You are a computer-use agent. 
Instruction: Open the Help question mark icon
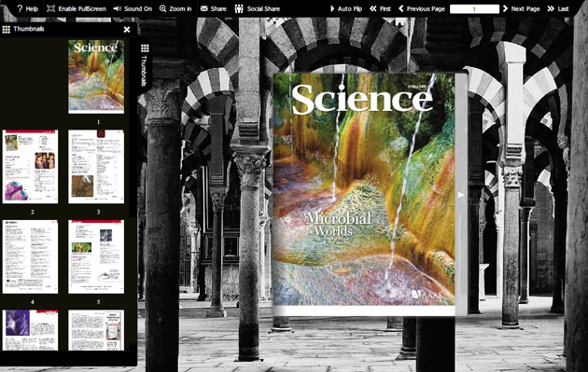point(21,8)
